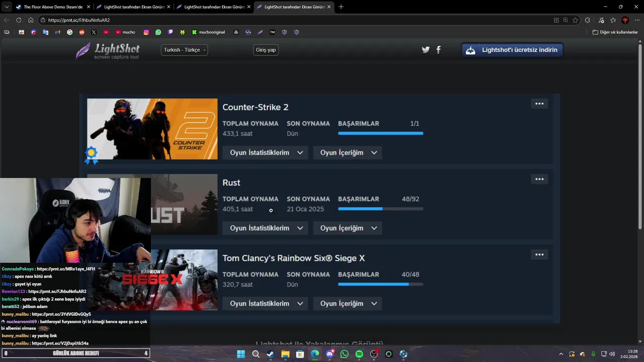Go to the browser home icon
This screenshot has height=362, width=644.
point(31,20)
